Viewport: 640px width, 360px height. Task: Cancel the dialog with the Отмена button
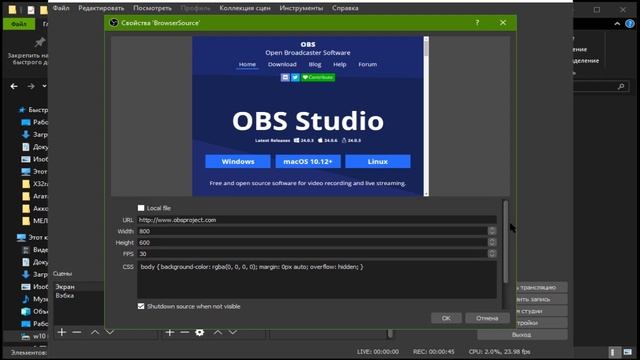(x=487, y=318)
